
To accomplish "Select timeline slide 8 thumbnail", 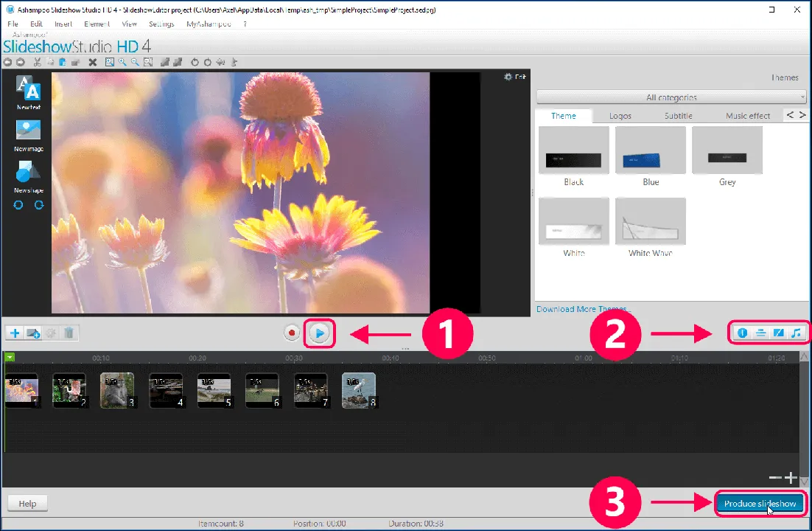I will point(359,390).
